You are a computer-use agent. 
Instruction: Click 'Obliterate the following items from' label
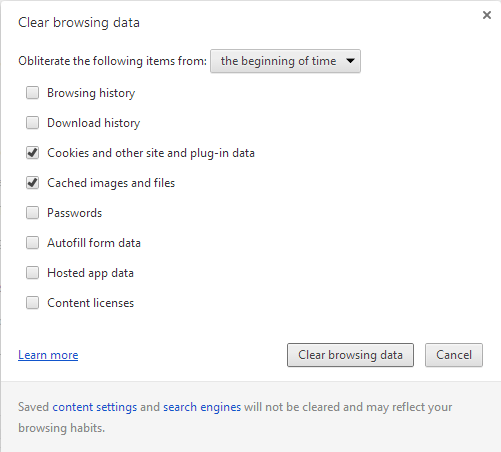coord(112,61)
